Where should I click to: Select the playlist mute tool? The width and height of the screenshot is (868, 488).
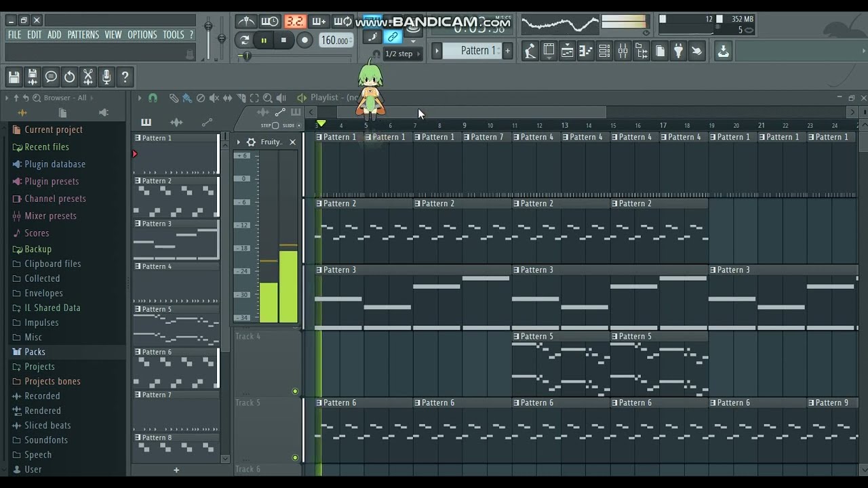[x=214, y=98]
